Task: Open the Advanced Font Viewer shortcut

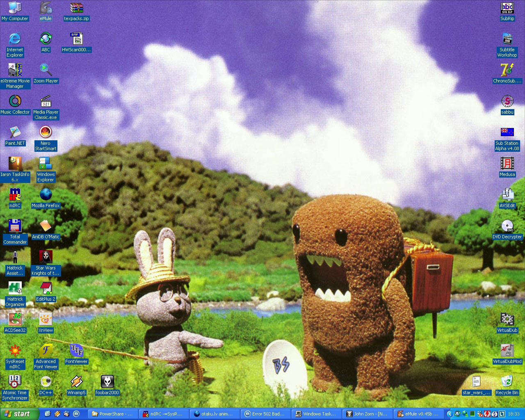Action: 46,356
